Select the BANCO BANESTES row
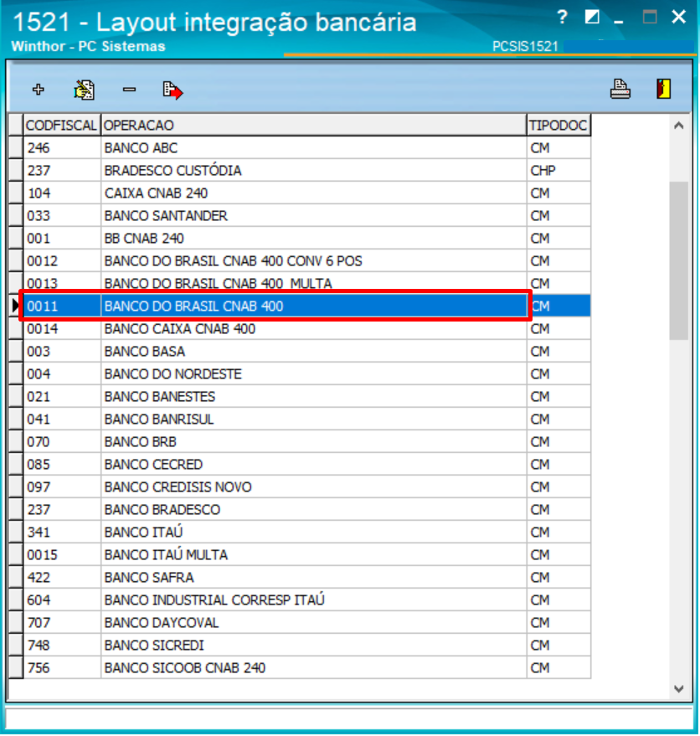Viewport: 700px width, 736px height. (x=307, y=396)
